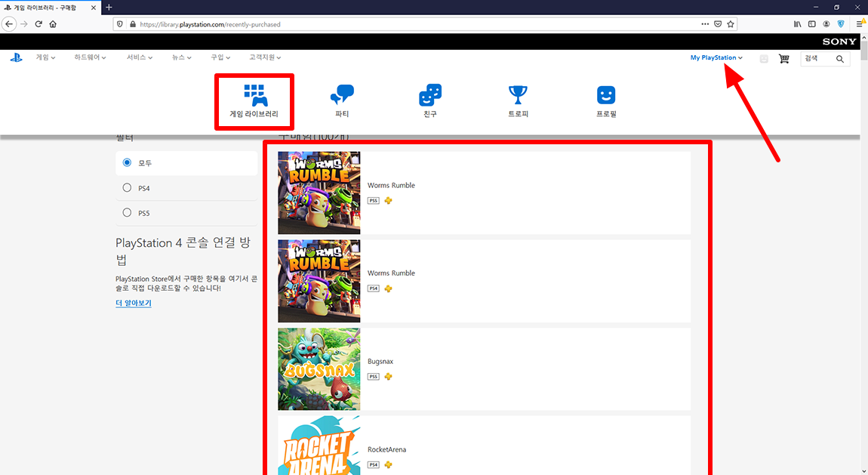Open Firefox library bookshelf icon
Image resolution: width=868 pixels, height=475 pixels.
[797, 24]
